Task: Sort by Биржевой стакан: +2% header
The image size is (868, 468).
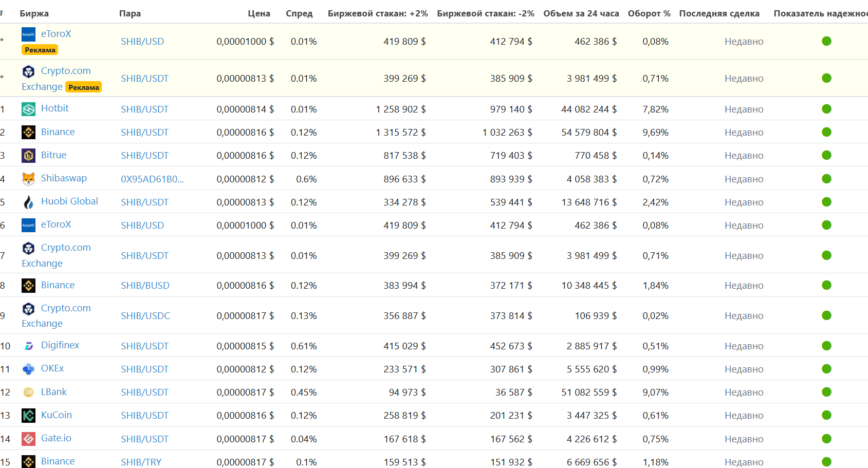Action: click(378, 13)
